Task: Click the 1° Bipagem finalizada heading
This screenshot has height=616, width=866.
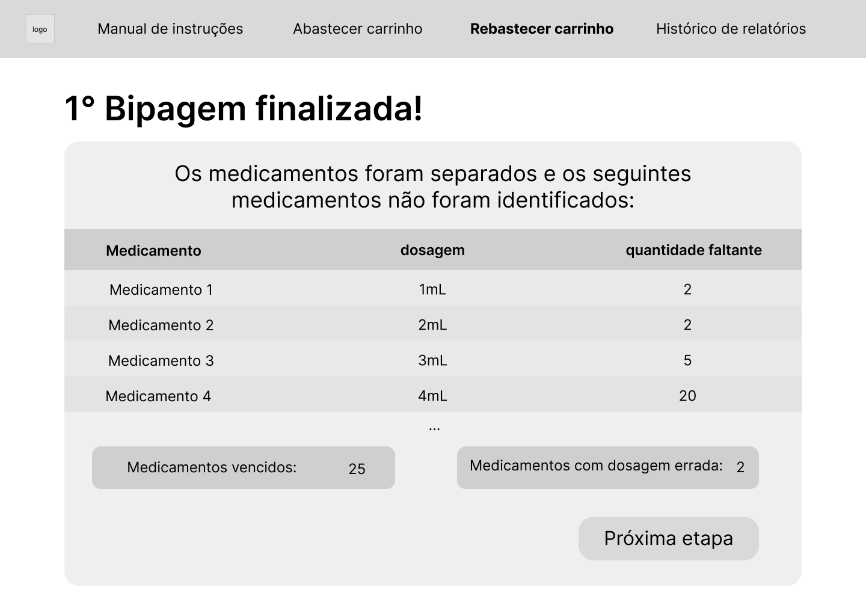Action: pyautogui.click(x=244, y=109)
